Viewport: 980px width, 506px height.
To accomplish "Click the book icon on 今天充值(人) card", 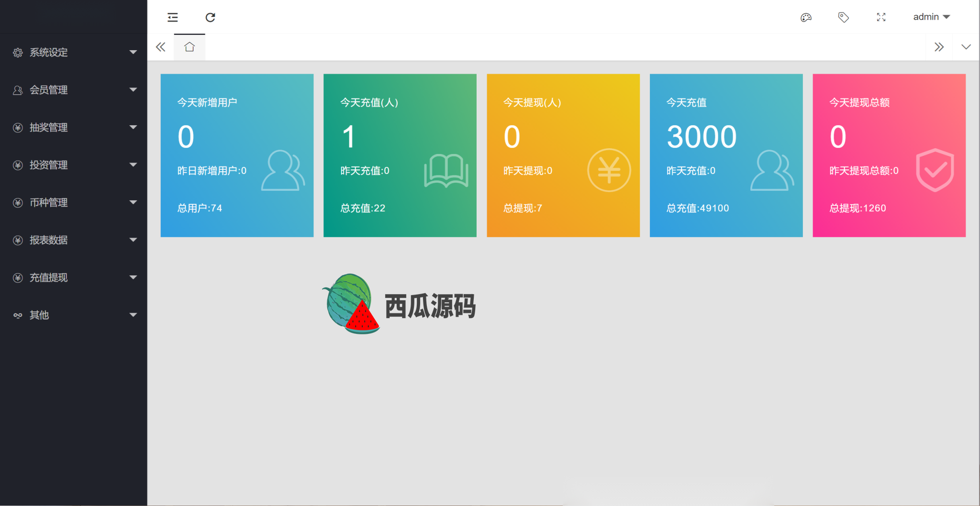I will tap(446, 170).
